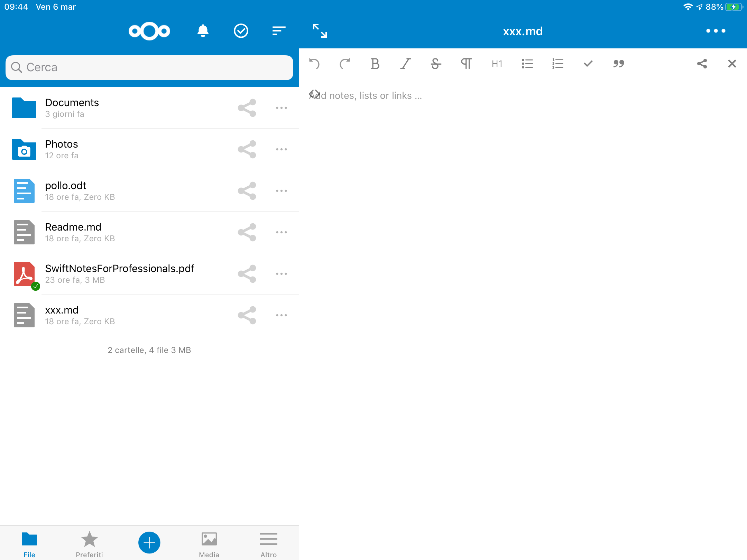
Task: Tap the battery indicator in status bar
Action: pos(734,7)
